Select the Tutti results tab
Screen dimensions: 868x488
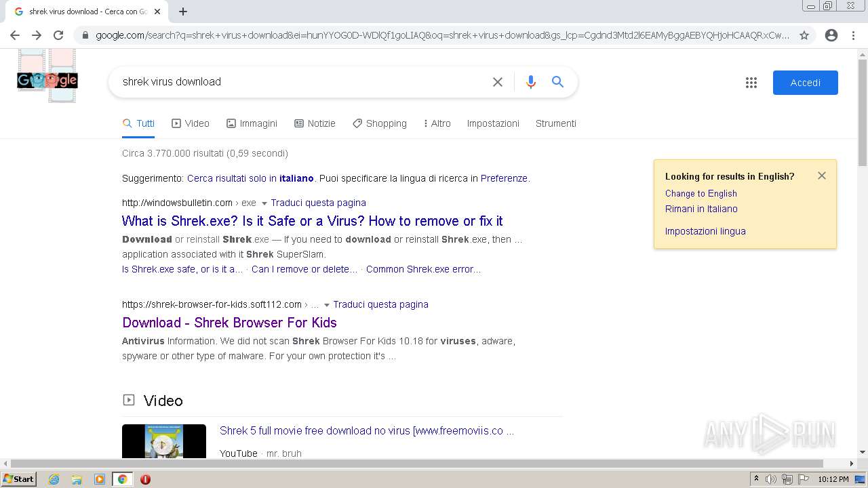[138, 123]
